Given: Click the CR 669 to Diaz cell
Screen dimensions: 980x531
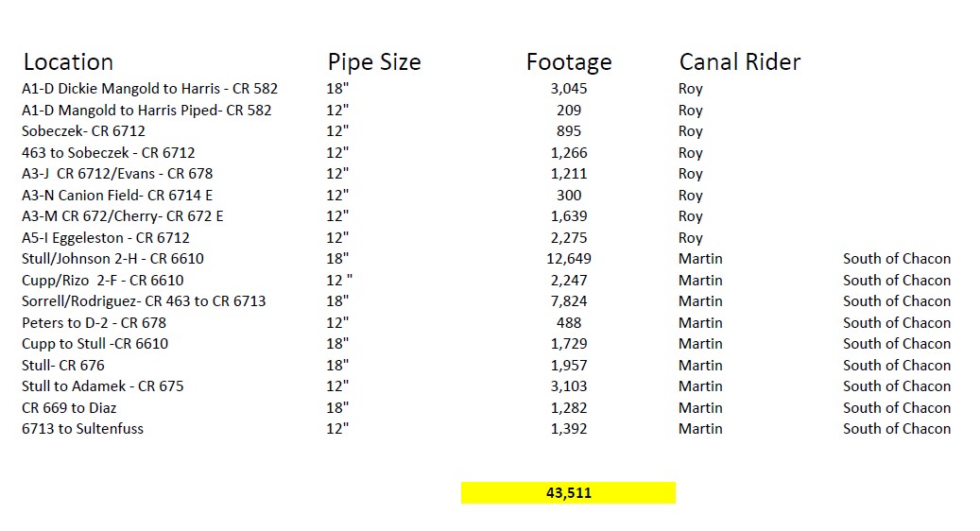Looking at the screenshot, I should (x=69, y=408).
